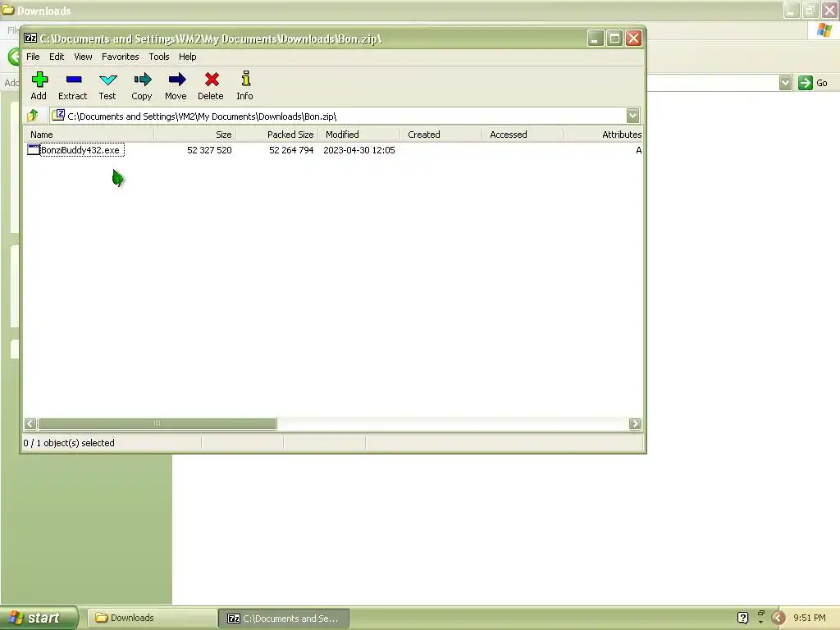Image resolution: width=840 pixels, height=630 pixels.
Task: Click the attribute value A
Action: point(638,150)
